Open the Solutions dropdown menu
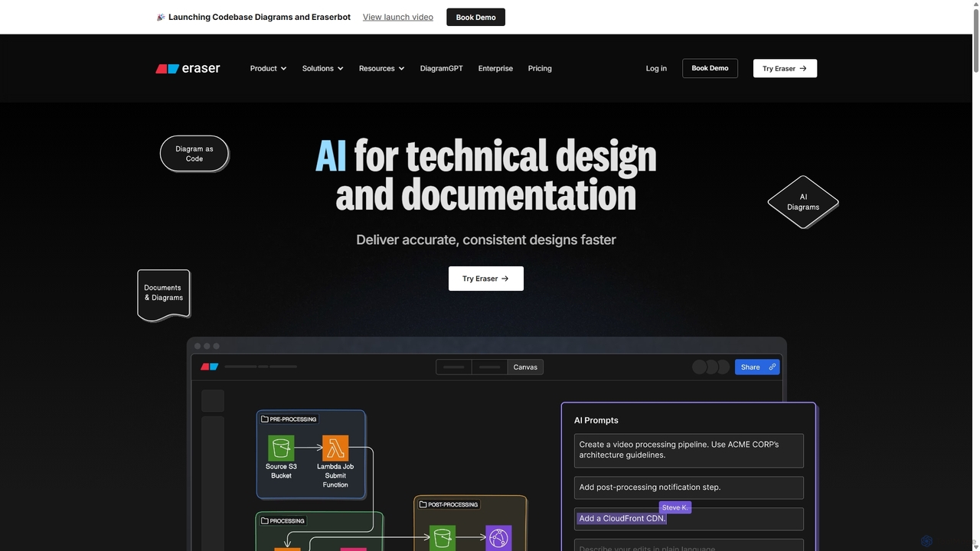 coord(322,68)
